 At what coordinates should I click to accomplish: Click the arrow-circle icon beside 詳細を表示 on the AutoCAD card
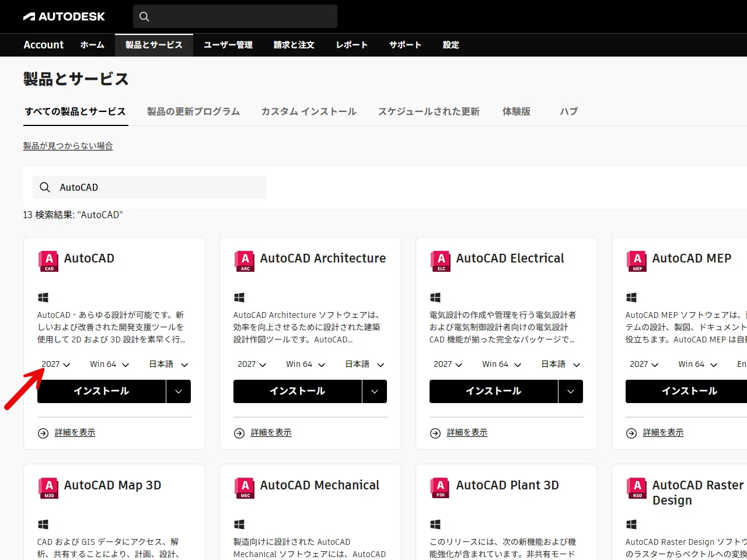(x=43, y=433)
